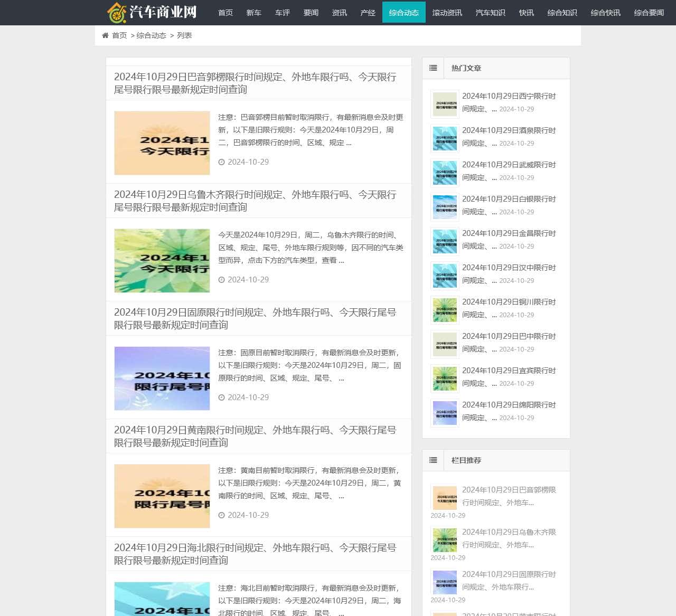Screen dimensions: 676x616
Task: Click the 巴音郭楞 article thumbnail image
Action: tap(162, 143)
